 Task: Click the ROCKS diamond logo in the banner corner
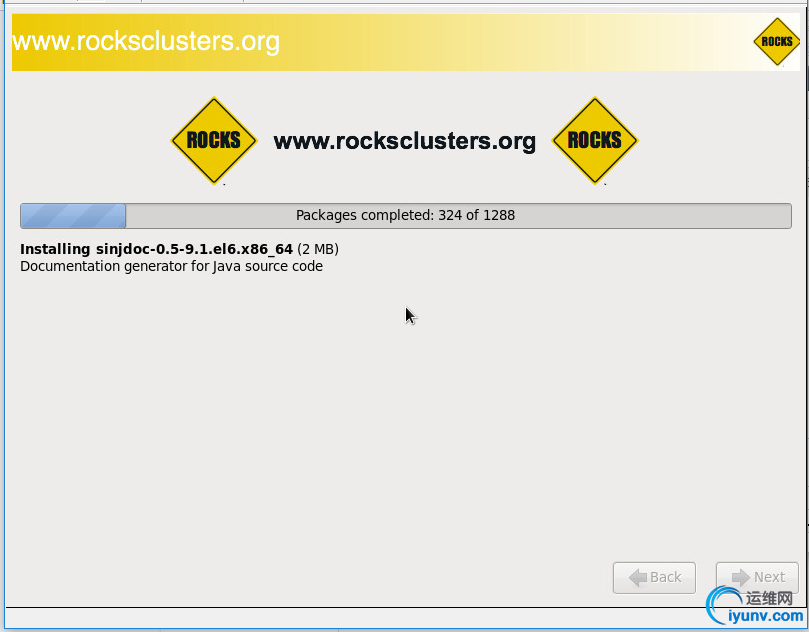[x=776, y=42]
